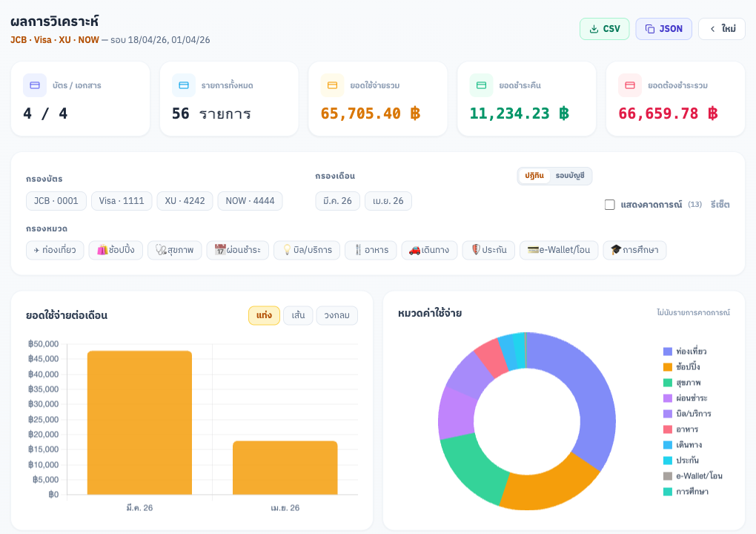Select the วงกลม pie chart view
This screenshot has height=534, width=756.
coord(337,315)
